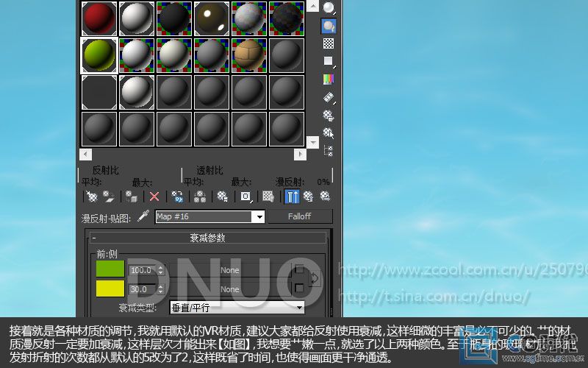This screenshot has width=588, height=368.
Task: Click the Put to Library icon
Action: pyautogui.click(x=223, y=197)
